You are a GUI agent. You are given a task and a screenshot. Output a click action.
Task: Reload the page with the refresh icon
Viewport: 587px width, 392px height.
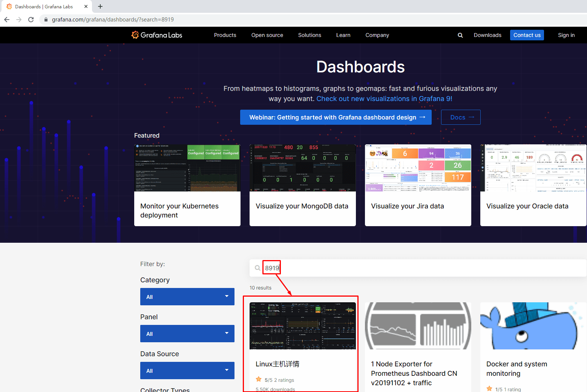[x=31, y=20]
